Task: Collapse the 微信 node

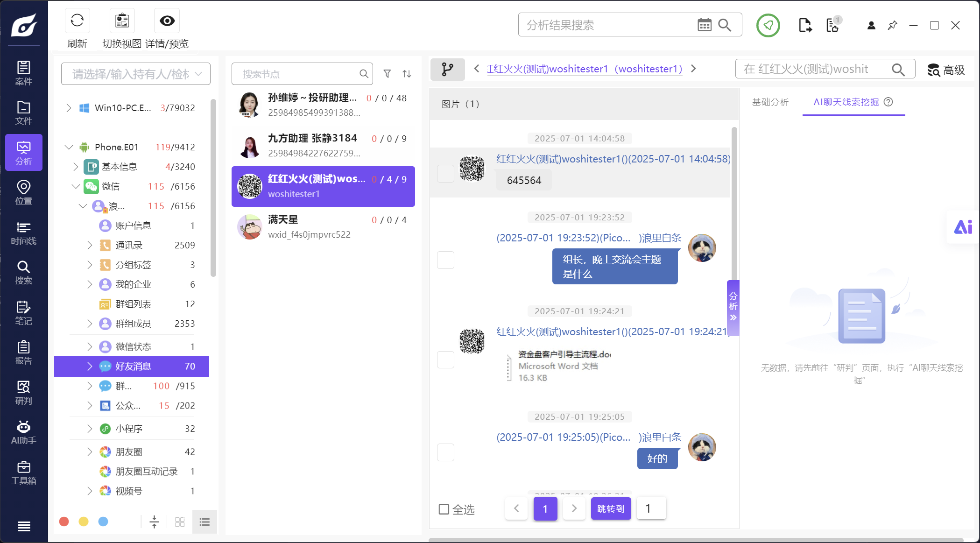Action: [76, 186]
